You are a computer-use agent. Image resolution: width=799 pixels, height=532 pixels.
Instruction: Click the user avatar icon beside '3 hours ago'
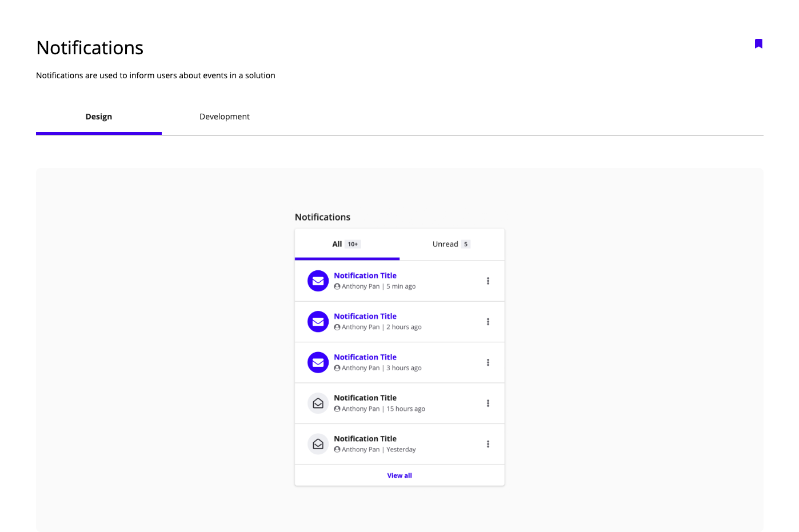[337, 368]
